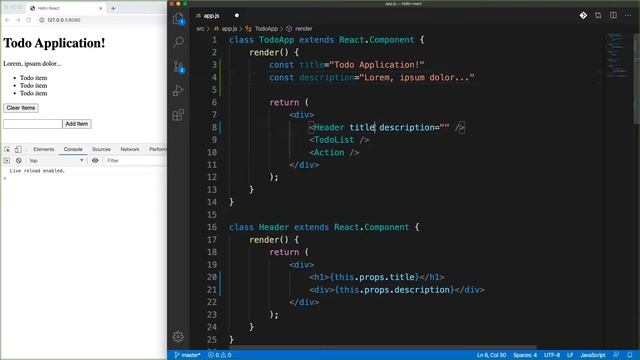640x360 pixels.
Task: Click the Add Item button
Action: [x=77, y=124]
